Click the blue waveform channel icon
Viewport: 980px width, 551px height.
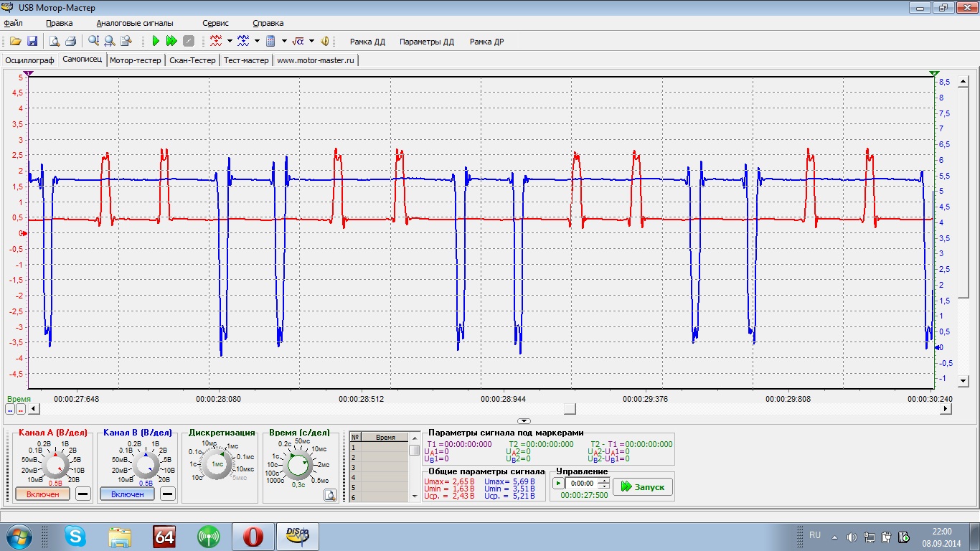[243, 42]
